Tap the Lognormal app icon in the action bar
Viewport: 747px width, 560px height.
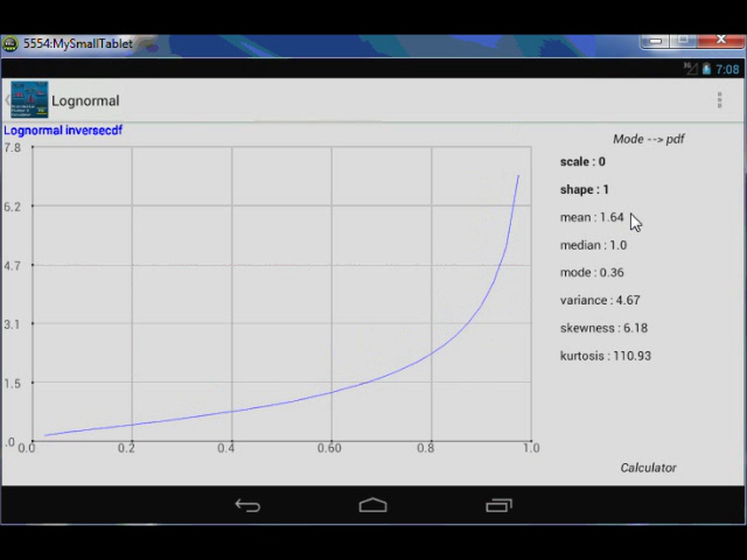29,99
